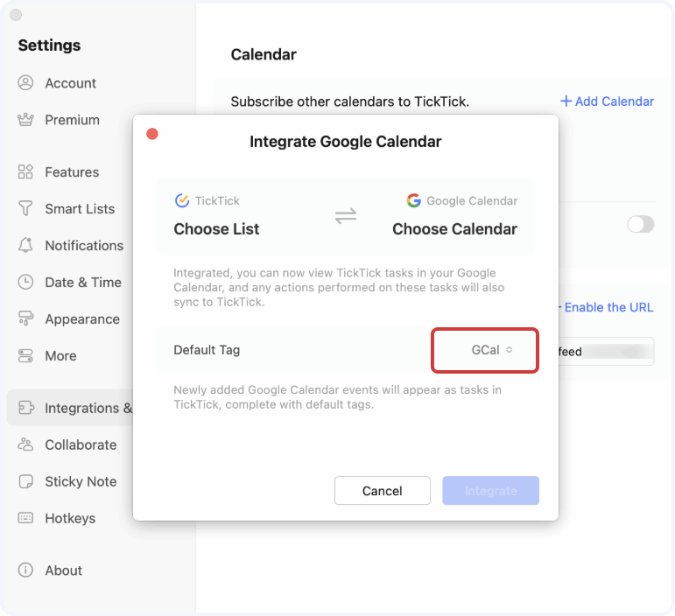Click the Premium crown icon
Viewport: 675px width, 616px height.
[x=25, y=120]
